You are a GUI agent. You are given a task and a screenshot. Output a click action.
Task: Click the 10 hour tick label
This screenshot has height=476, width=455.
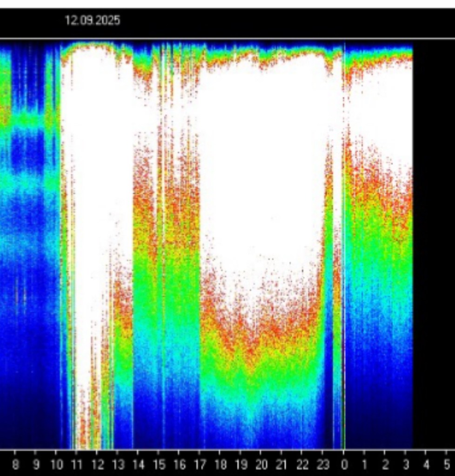click(x=56, y=464)
